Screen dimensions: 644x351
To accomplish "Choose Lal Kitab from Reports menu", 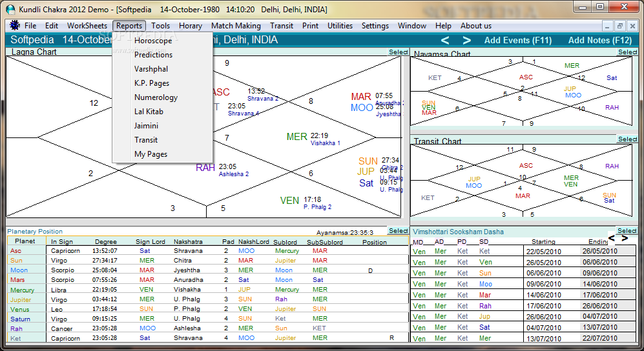I will pyautogui.click(x=163, y=111).
